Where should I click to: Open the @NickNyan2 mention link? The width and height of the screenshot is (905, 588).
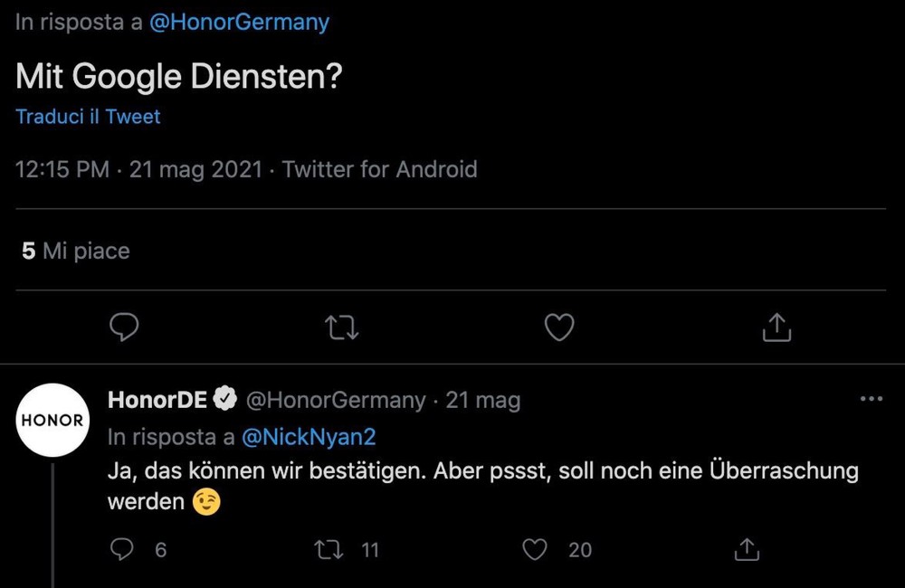pos(309,437)
